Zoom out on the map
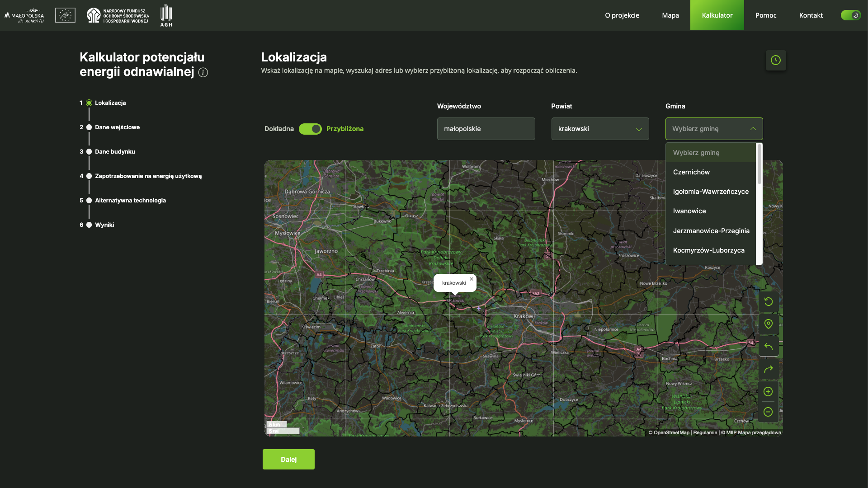The height and width of the screenshot is (488, 868). point(768,412)
